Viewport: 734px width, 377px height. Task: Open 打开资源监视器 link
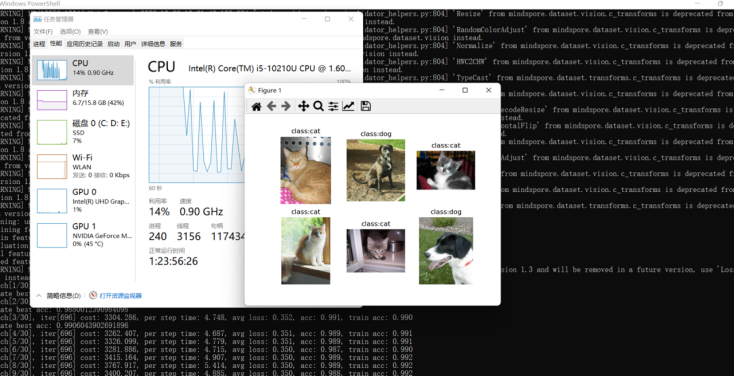(x=120, y=296)
